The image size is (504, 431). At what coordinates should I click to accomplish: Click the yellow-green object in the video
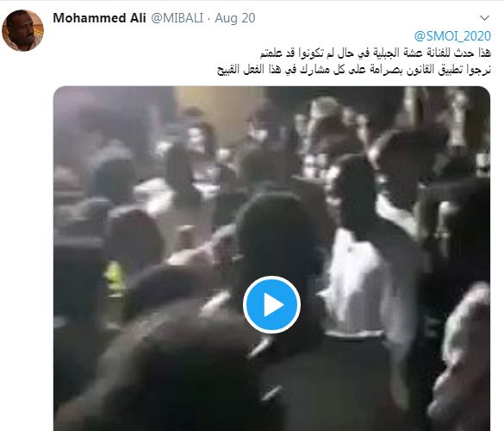(114, 278)
